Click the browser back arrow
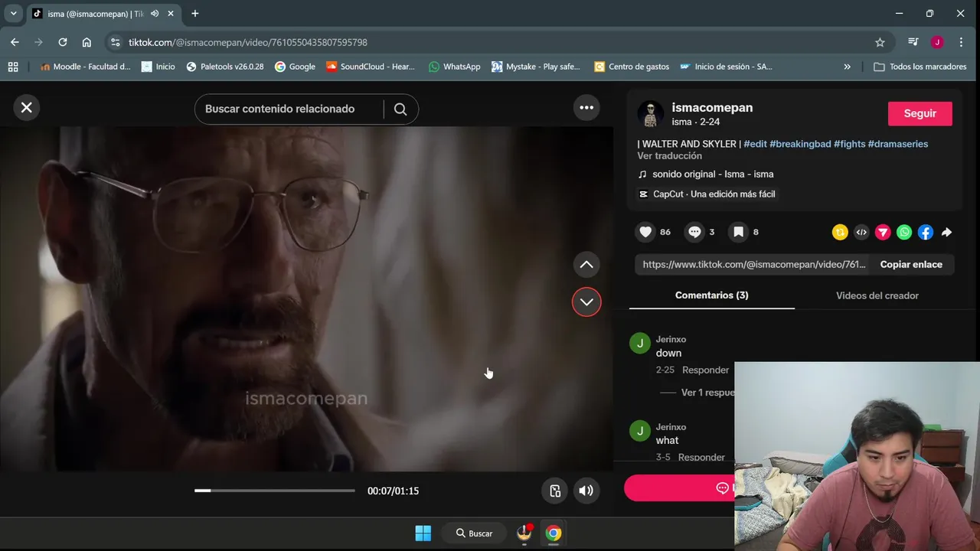Image resolution: width=980 pixels, height=551 pixels. (x=15, y=42)
